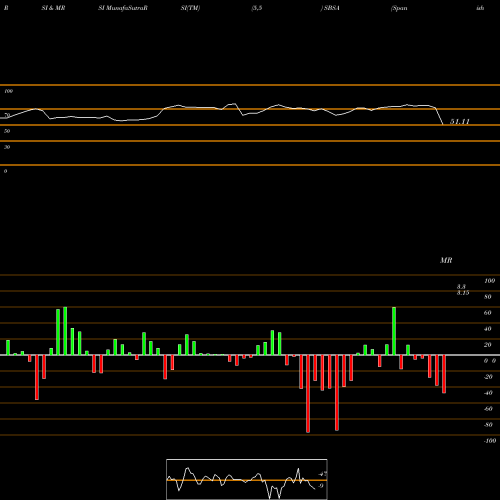Click the 60 label on the MR axis
The height and width of the screenshot is (500, 500).
click(x=488, y=313)
